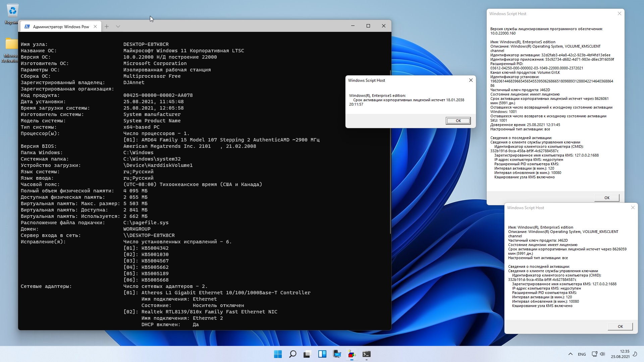644x362 pixels.
Task: Click the colorful cube taskbar app icon
Action: (x=352, y=354)
